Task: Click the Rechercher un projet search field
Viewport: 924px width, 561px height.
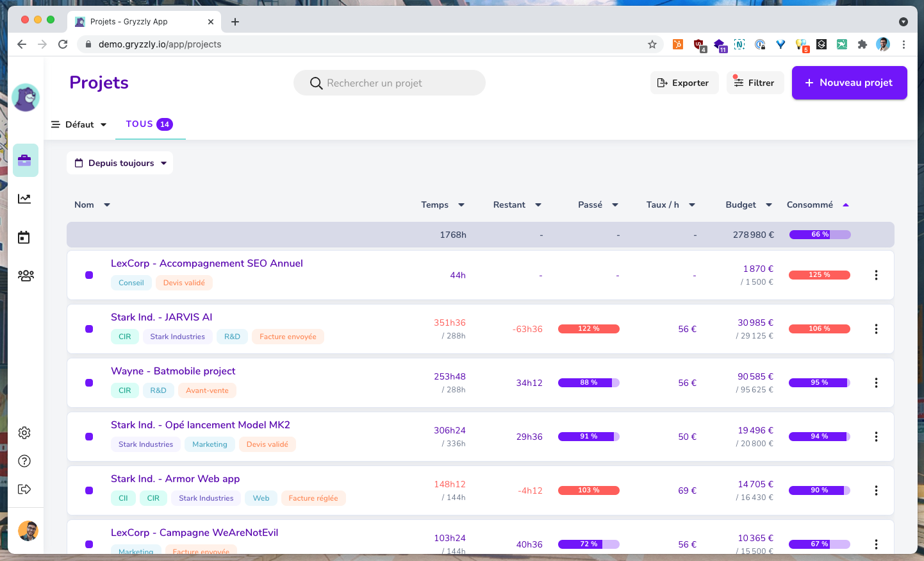Action: [x=390, y=83]
